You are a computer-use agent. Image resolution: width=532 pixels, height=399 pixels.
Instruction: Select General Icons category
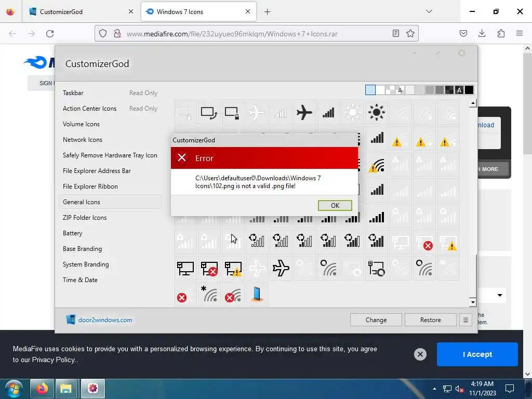point(110,202)
